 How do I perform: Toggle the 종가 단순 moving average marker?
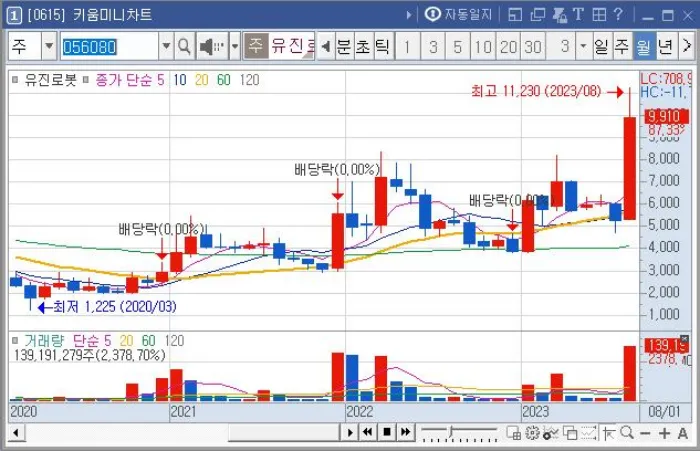coord(86,80)
